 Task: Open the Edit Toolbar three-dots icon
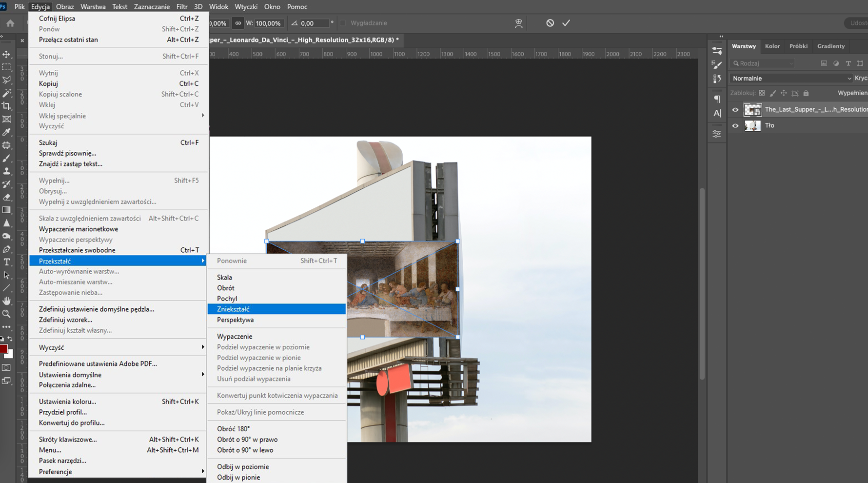[x=7, y=327]
